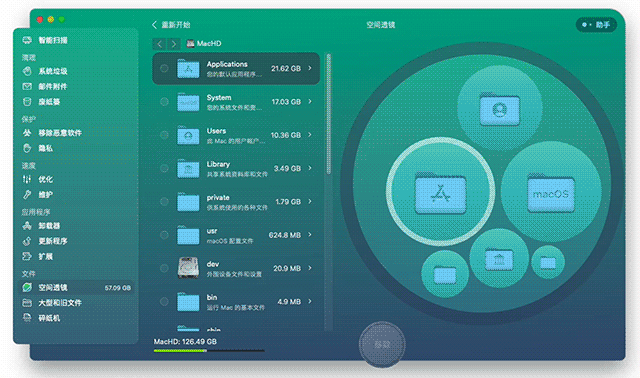The width and height of the screenshot is (640, 378).
Task: Click the MacHD storage usage bar
Action: pyautogui.click(x=209, y=350)
